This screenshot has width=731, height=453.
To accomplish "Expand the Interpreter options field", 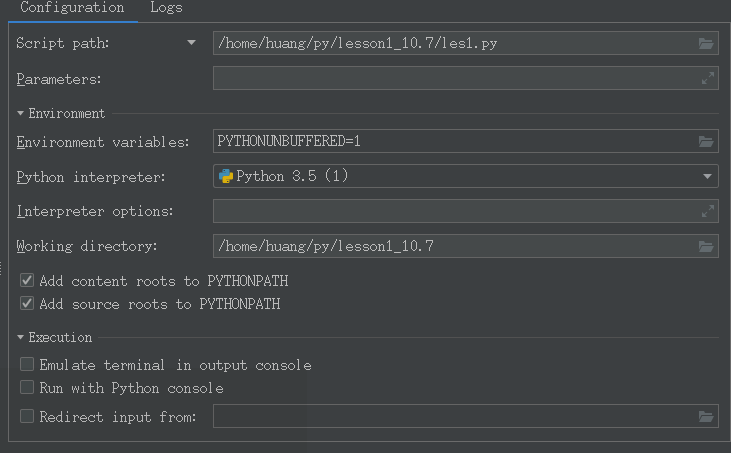I will 708,211.
